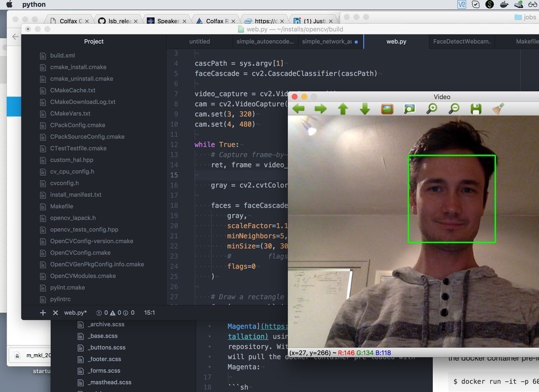Select the untitled editor tab
Screen dimensions: 539x392
[199, 42]
